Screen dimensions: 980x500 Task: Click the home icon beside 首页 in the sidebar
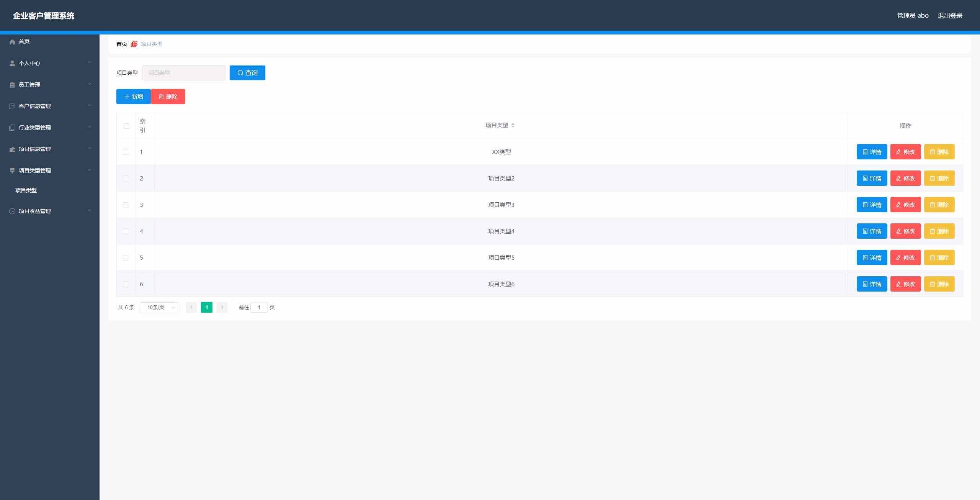pyautogui.click(x=12, y=41)
